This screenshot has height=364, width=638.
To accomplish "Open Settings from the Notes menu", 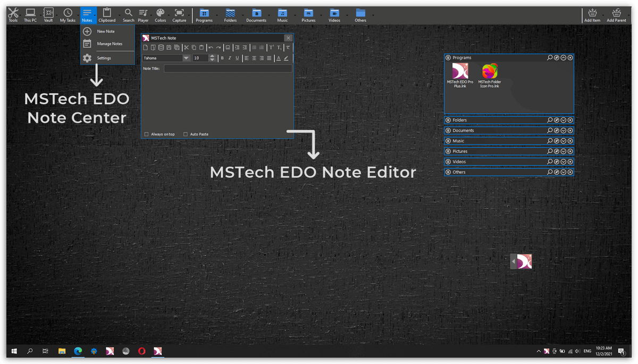I will [x=107, y=58].
